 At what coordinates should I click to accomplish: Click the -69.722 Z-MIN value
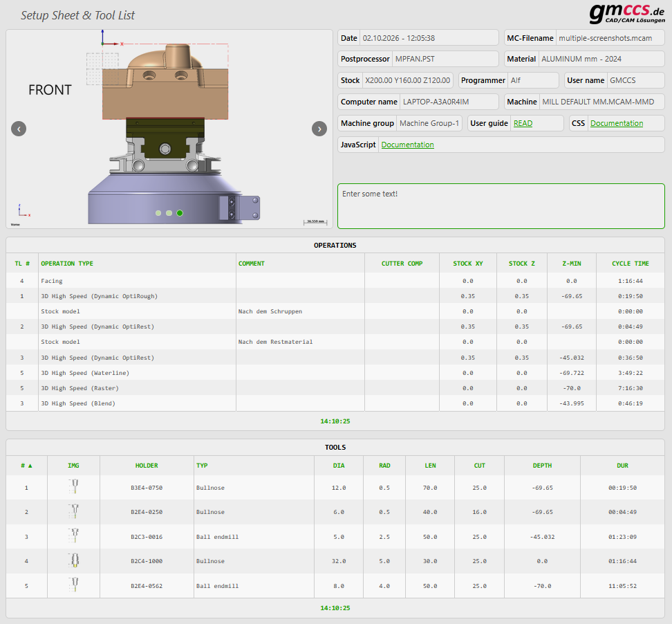[572, 373]
